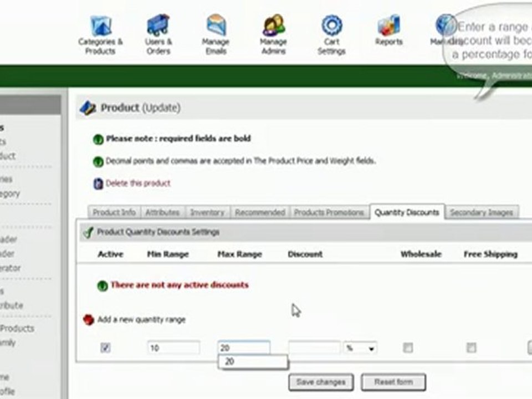The width and height of the screenshot is (532, 399).
Task: Click the Free Shipping column header
Action: tap(490, 254)
